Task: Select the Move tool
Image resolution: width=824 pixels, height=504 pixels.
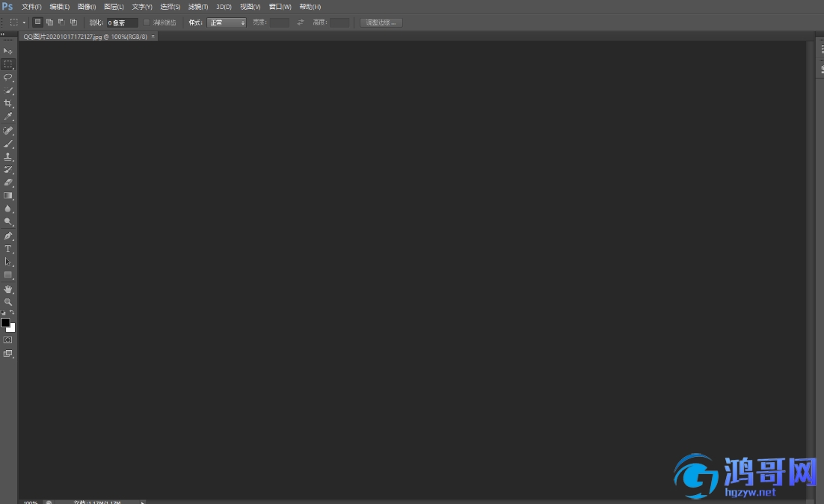Action: click(x=8, y=51)
